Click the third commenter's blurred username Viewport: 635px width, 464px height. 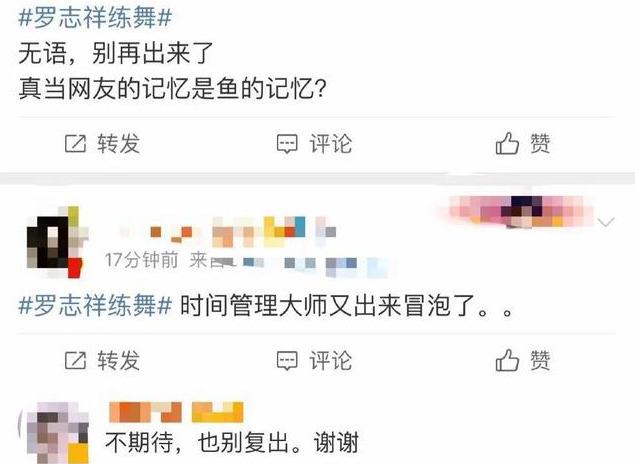pyautogui.click(x=176, y=412)
